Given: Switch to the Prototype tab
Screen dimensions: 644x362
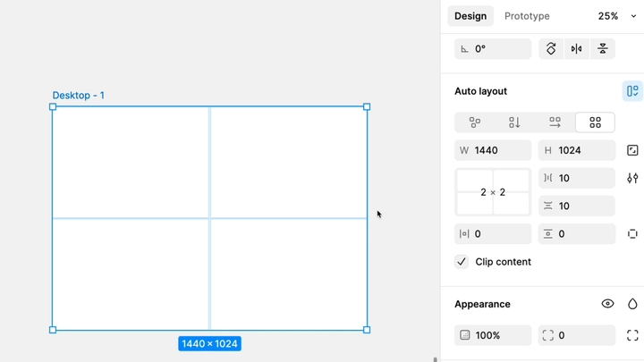Looking at the screenshot, I should coord(527,16).
